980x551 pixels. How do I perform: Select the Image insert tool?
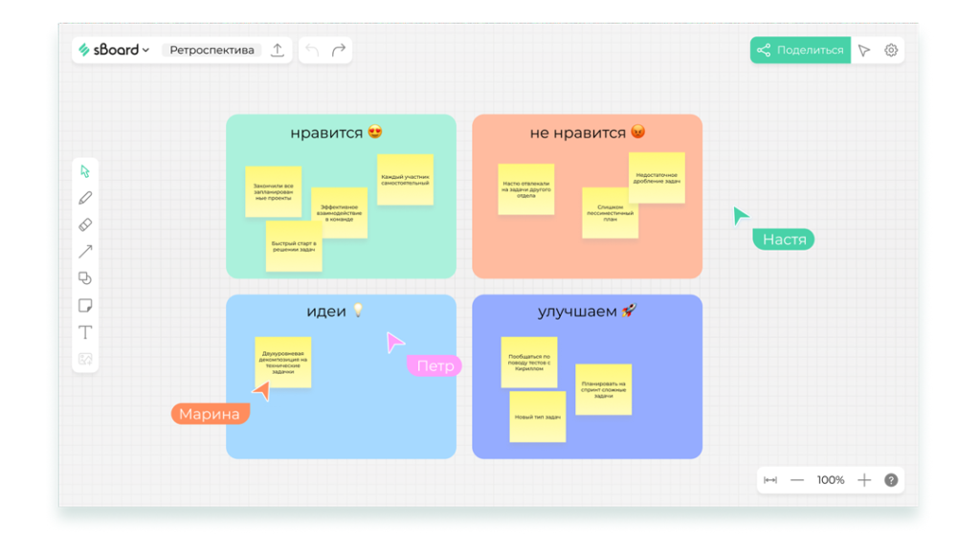[x=85, y=360]
